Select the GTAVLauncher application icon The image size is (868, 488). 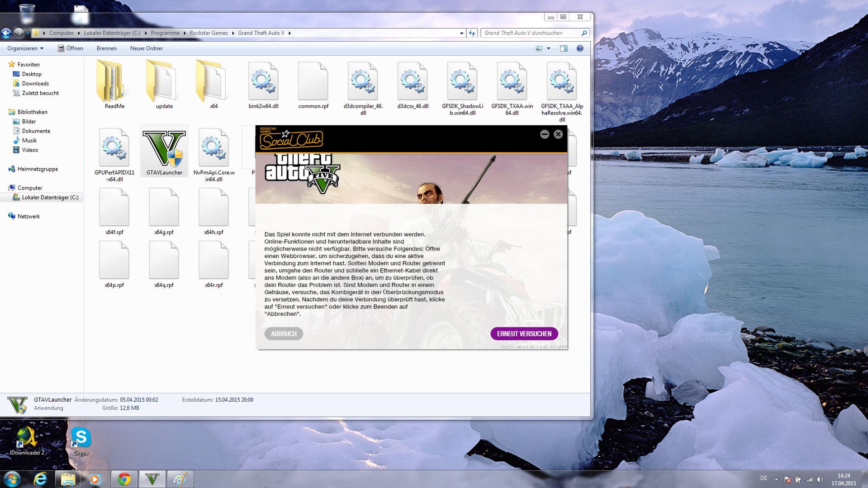click(164, 151)
